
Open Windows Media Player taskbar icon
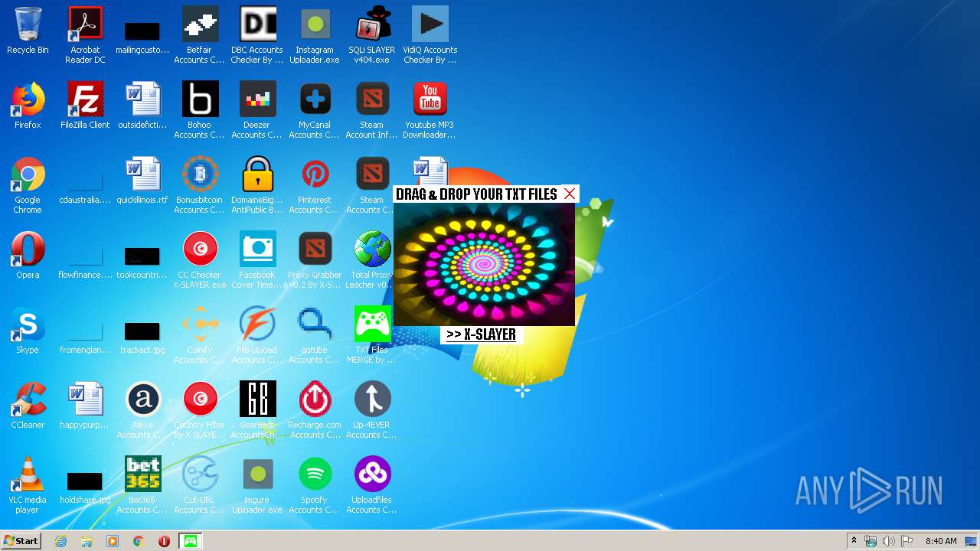(x=113, y=541)
